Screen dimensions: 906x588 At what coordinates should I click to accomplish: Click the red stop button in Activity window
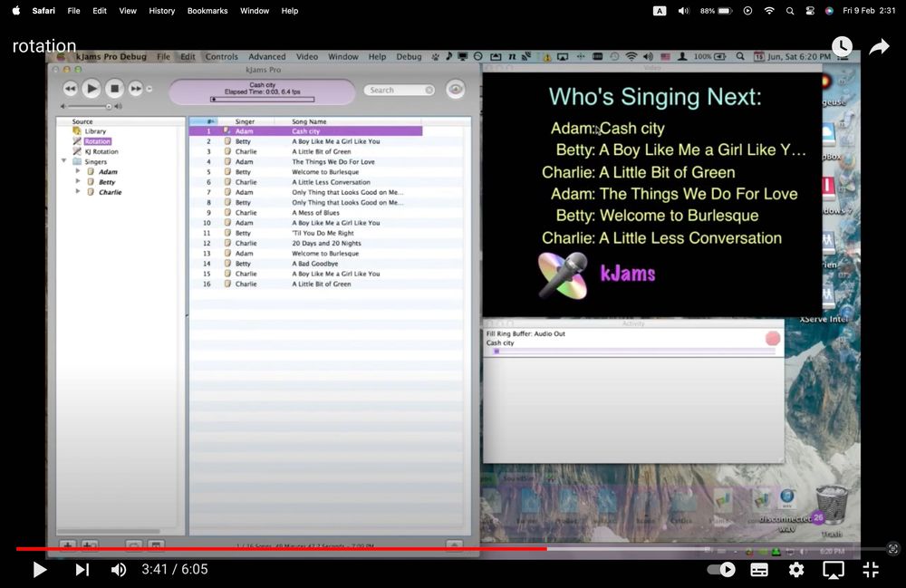point(773,339)
